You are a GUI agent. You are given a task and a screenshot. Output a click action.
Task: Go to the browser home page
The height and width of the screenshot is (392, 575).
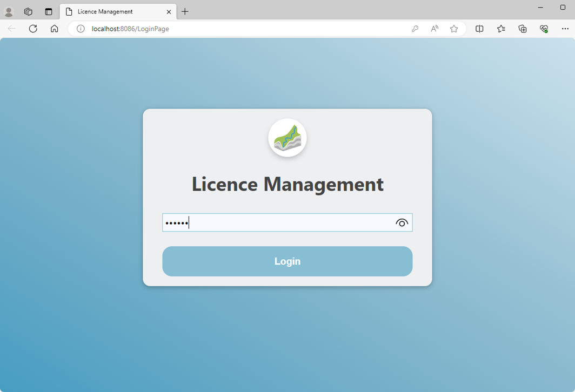[x=54, y=29]
